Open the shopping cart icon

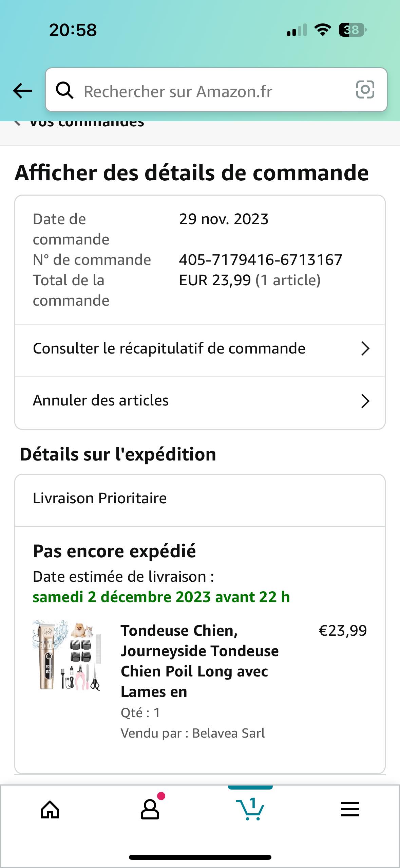250,810
